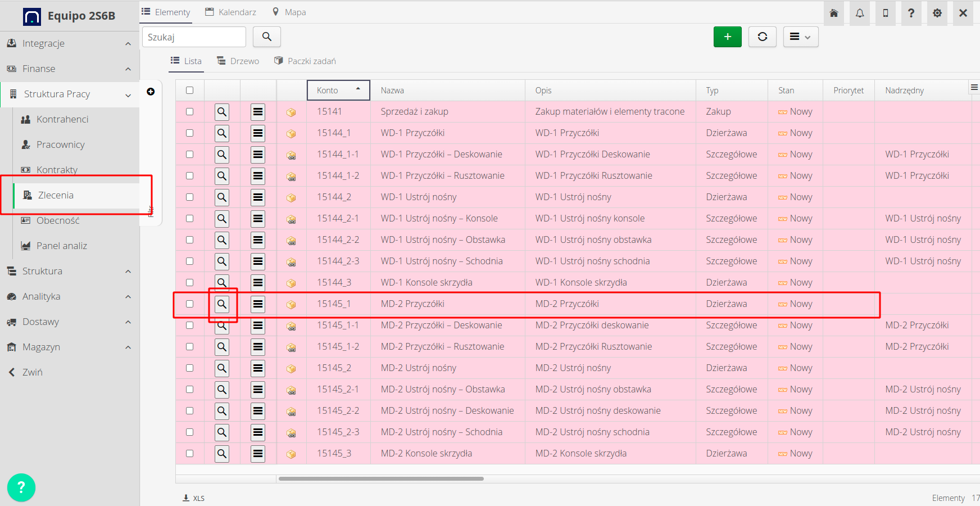Open the green help bubble
The image size is (980, 506).
21,487
